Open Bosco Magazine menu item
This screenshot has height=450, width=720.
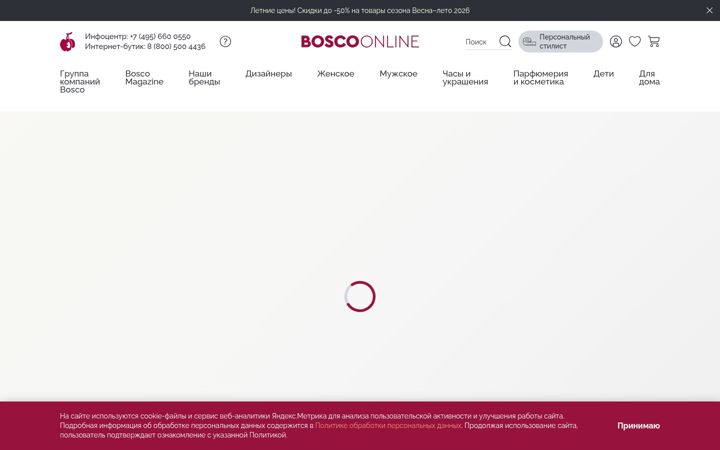coord(144,78)
